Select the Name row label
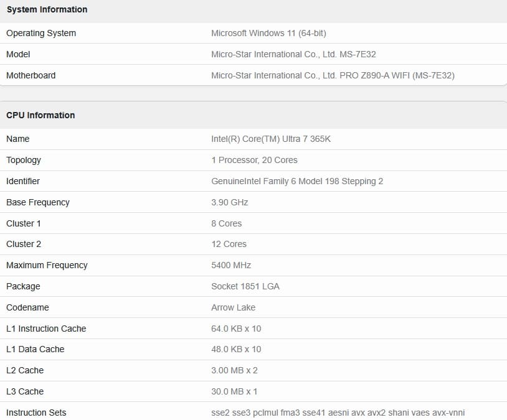 coord(18,139)
